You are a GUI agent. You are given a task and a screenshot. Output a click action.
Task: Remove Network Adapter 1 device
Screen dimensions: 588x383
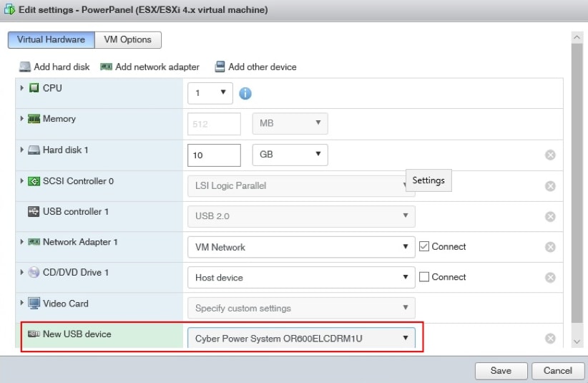click(x=550, y=247)
